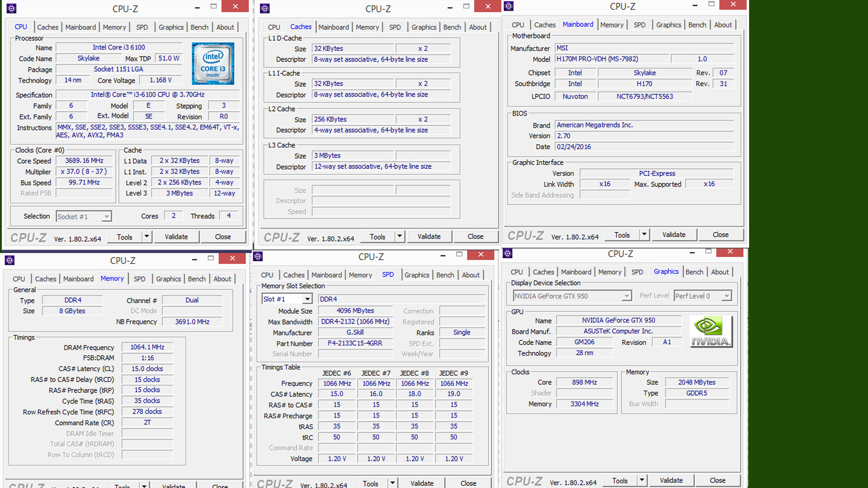868x488 pixels.
Task: Click Validate button in SPD window
Action: [x=422, y=483]
